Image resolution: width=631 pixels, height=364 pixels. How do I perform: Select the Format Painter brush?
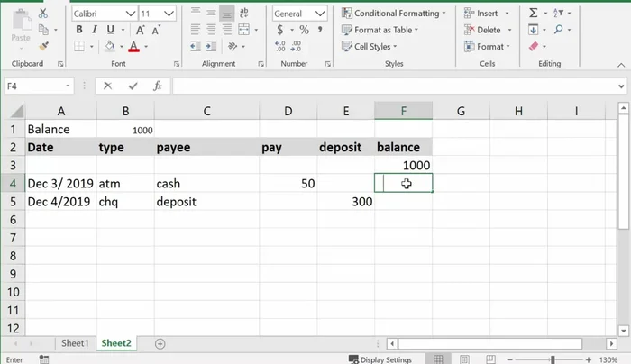(x=45, y=46)
